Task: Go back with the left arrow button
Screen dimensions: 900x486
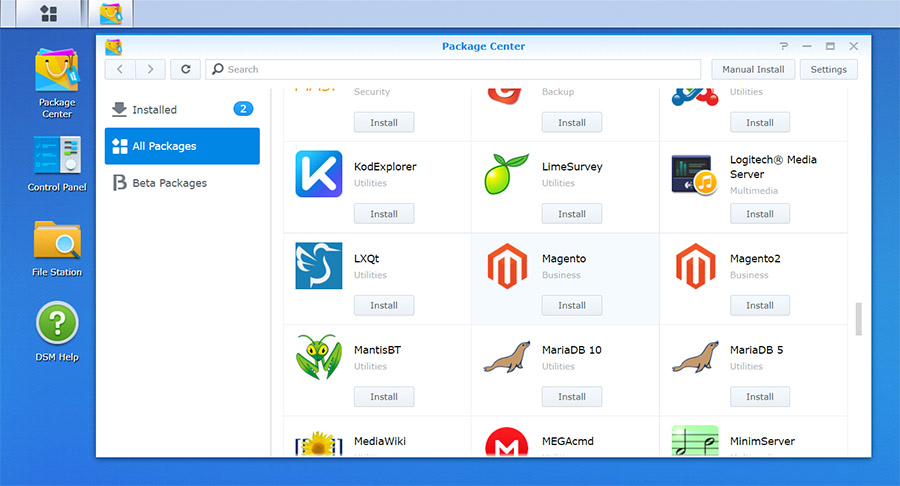Action: [x=120, y=69]
